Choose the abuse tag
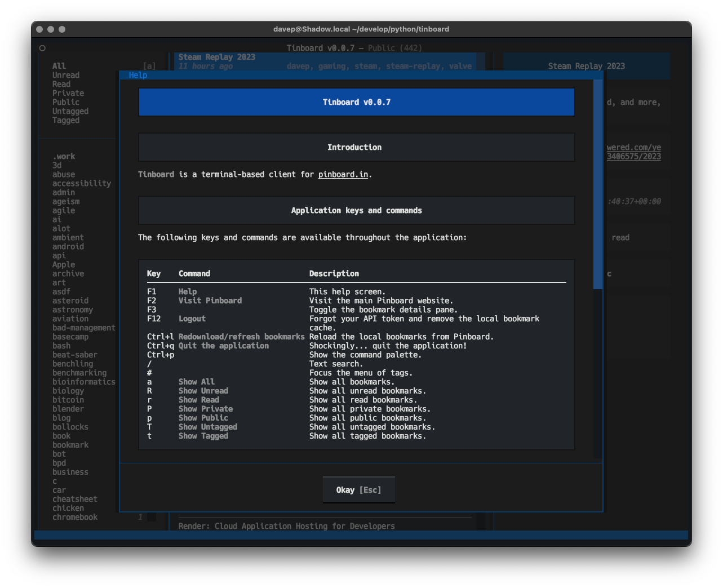The height and width of the screenshot is (588, 723). click(64, 174)
